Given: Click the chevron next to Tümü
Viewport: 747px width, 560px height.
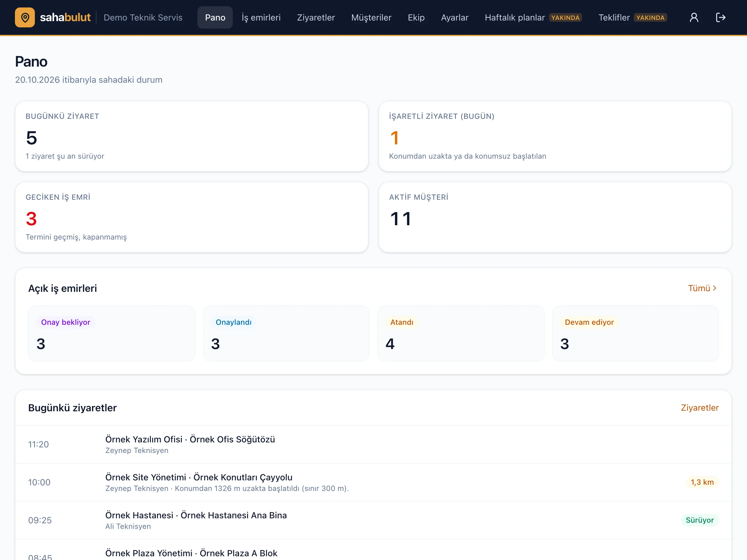Looking at the screenshot, I should coord(715,288).
